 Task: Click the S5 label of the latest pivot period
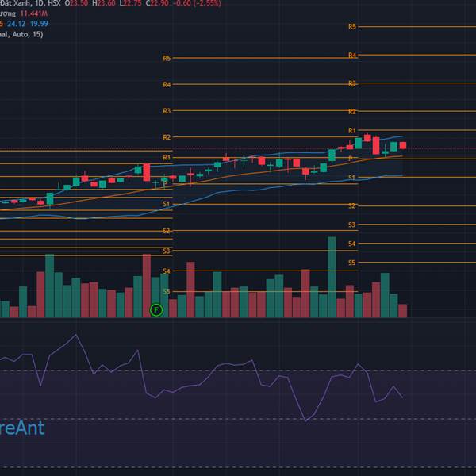point(351,263)
